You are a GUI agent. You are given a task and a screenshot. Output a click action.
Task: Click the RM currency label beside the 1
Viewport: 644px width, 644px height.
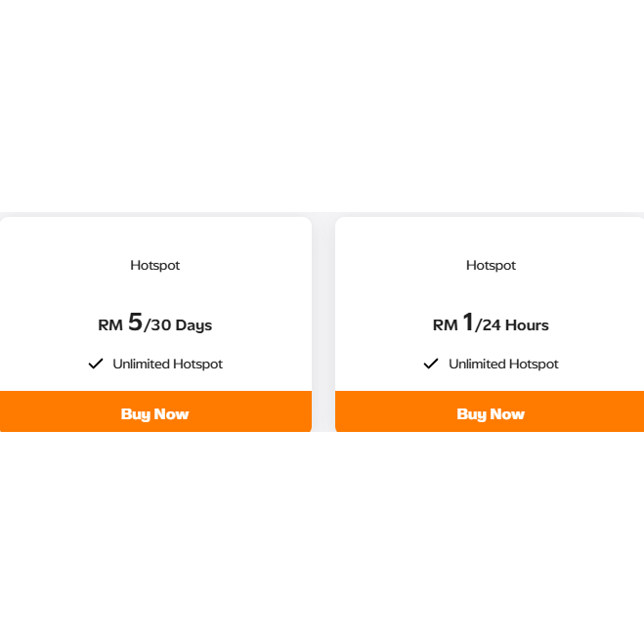[445, 325]
